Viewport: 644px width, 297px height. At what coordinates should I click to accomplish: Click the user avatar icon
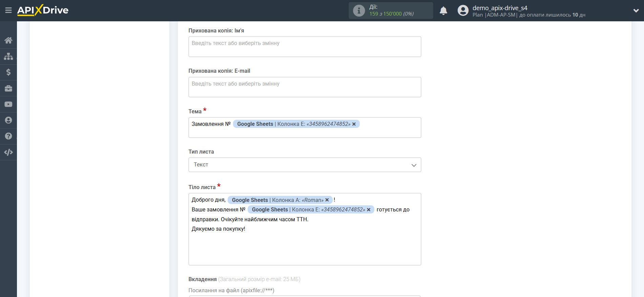point(463,10)
